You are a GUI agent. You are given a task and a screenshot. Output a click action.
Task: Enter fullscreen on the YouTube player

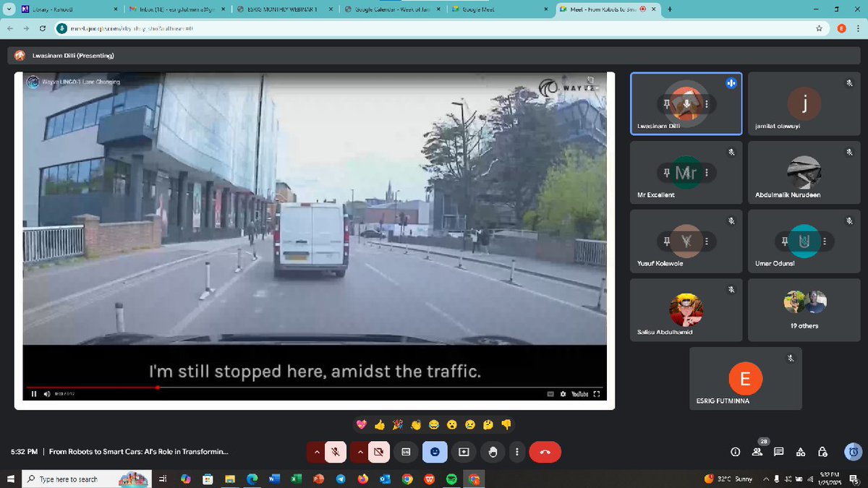[597, 394]
